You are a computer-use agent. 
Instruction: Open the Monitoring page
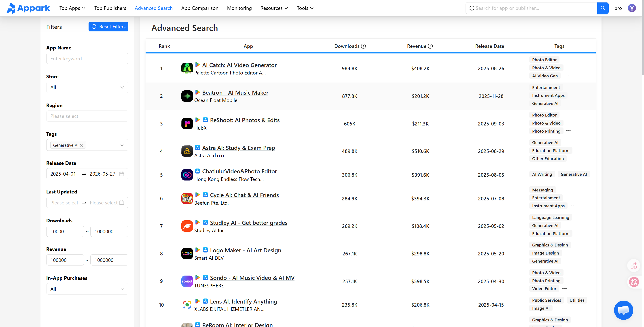point(239,8)
